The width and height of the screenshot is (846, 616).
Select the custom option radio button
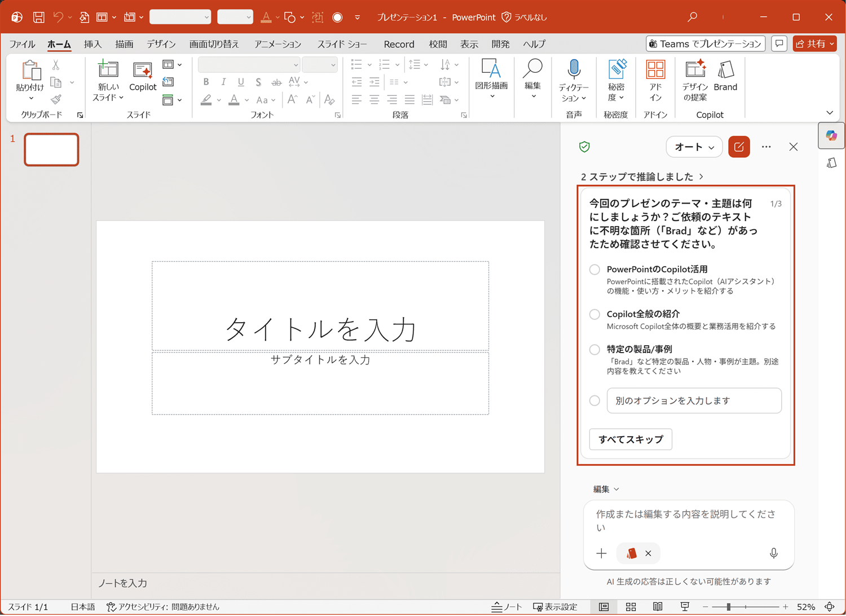[594, 401]
